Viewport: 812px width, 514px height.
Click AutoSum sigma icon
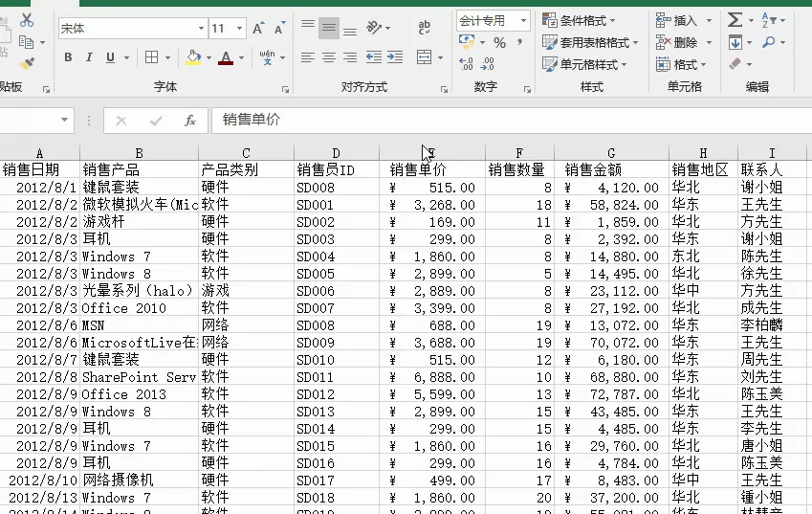pyautogui.click(x=735, y=20)
